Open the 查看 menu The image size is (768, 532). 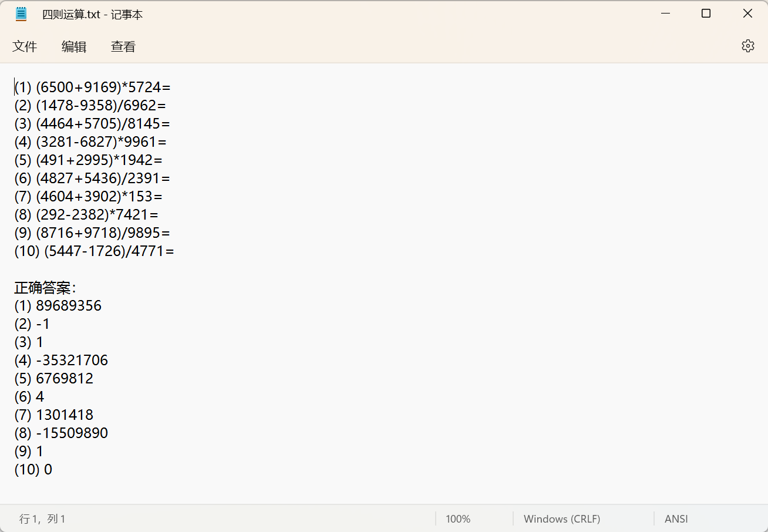pyautogui.click(x=123, y=46)
